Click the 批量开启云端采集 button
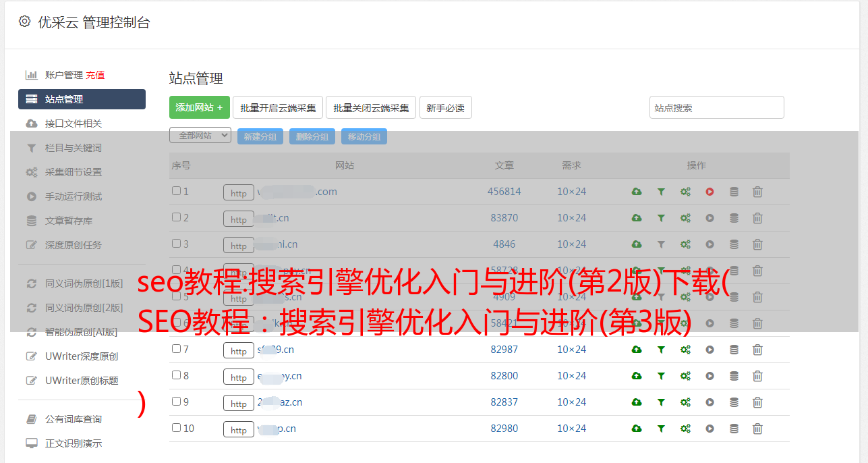The height and width of the screenshot is (463, 868). (279, 107)
